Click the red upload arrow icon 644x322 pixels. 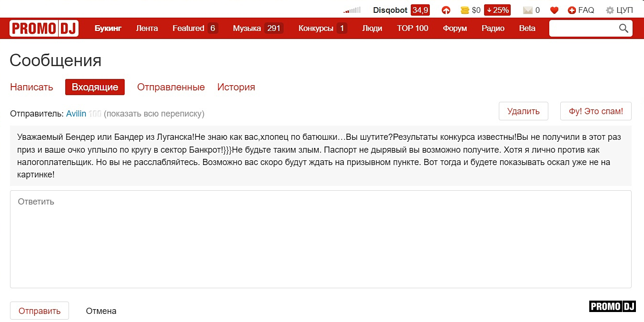[446, 10]
